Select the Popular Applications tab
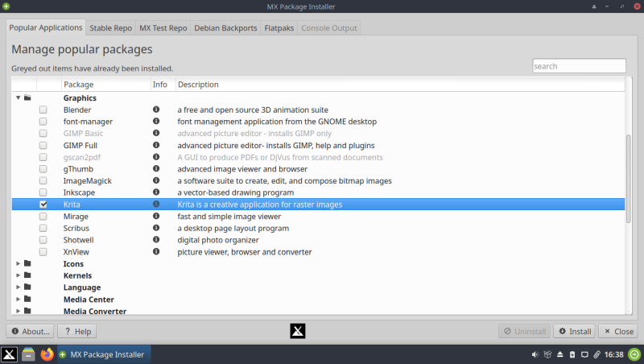Image resolution: width=644 pixels, height=364 pixels. click(x=46, y=27)
